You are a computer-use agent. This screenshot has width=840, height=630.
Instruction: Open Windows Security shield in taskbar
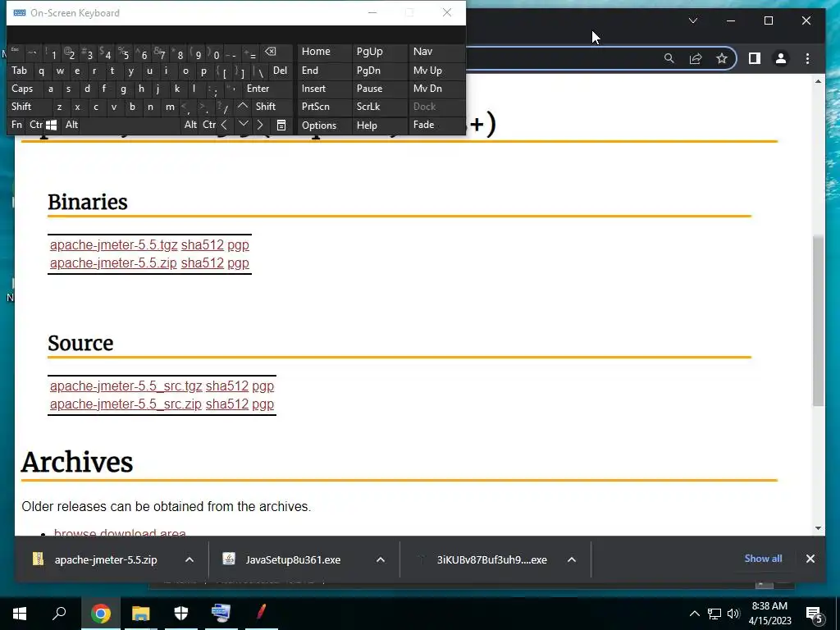tap(181, 614)
